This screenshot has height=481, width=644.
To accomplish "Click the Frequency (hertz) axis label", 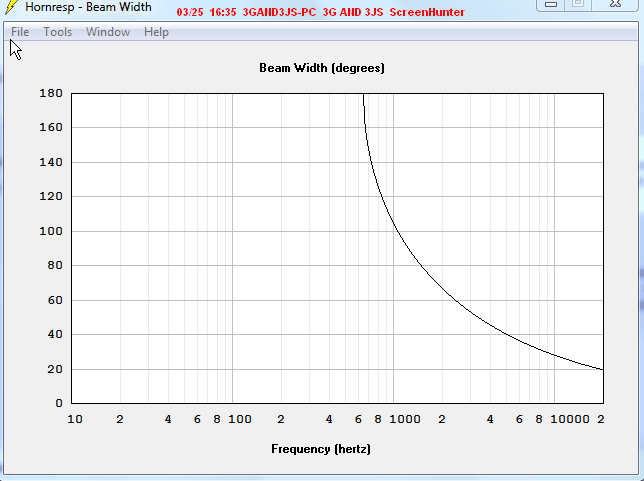I will (x=321, y=449).
